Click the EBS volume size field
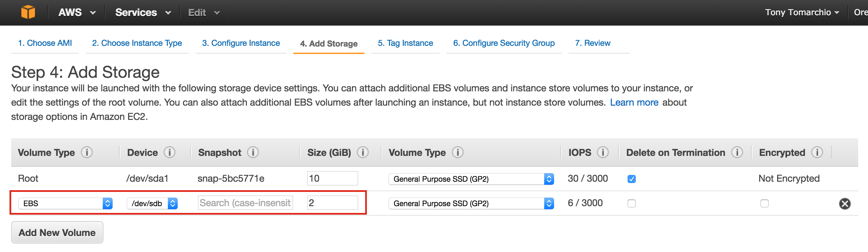868x252 pixels. [332, 203]
